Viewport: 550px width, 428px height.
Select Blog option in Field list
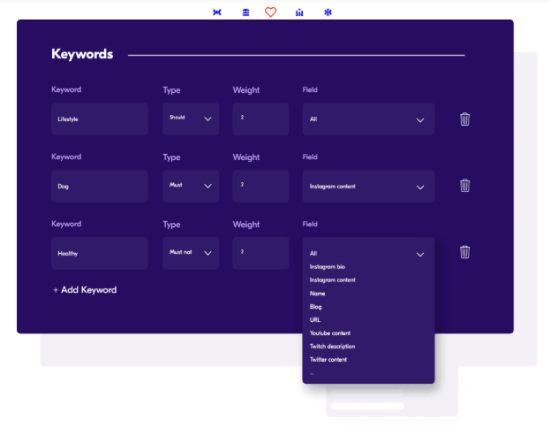point(316,307)
